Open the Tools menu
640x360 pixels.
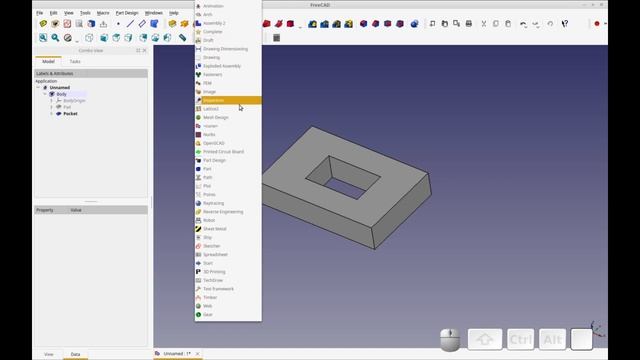click(x=85, y=13)
